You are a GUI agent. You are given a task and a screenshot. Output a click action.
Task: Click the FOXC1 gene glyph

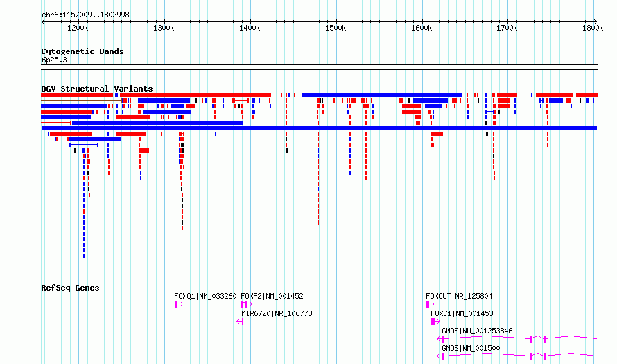[435, 322]
